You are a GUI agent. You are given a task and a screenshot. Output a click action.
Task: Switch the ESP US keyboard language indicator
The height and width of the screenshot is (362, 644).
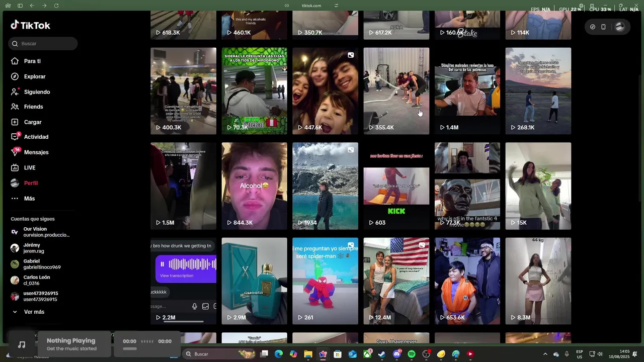580,354
